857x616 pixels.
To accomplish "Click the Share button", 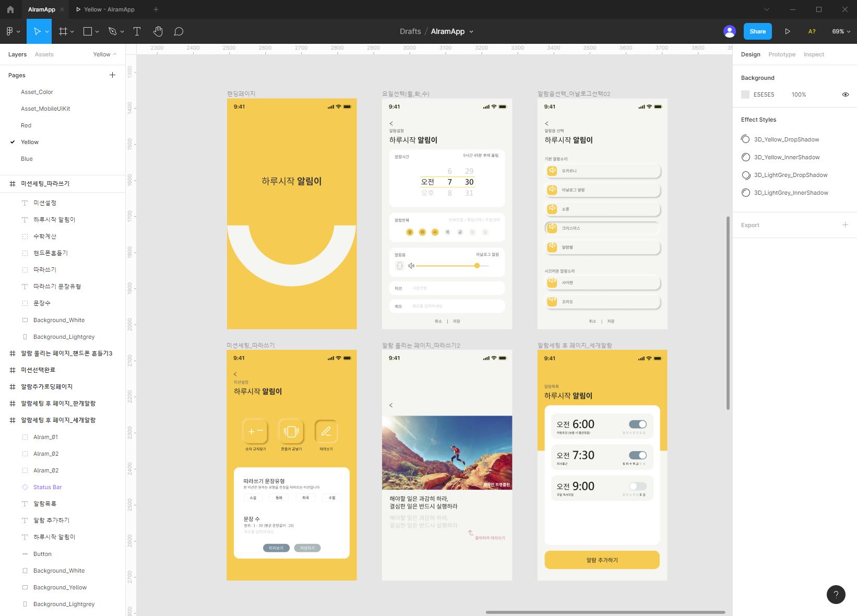I will tap(757, 31).
